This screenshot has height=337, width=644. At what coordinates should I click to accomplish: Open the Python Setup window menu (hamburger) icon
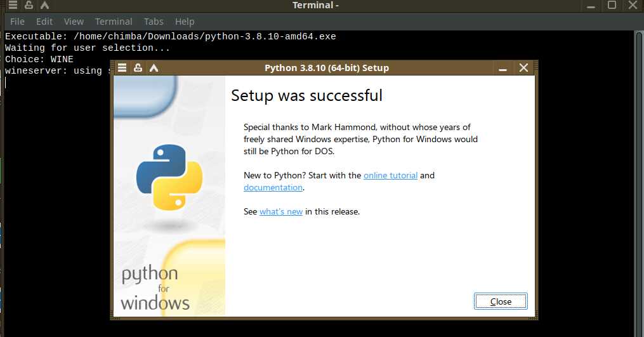point(122,68)
